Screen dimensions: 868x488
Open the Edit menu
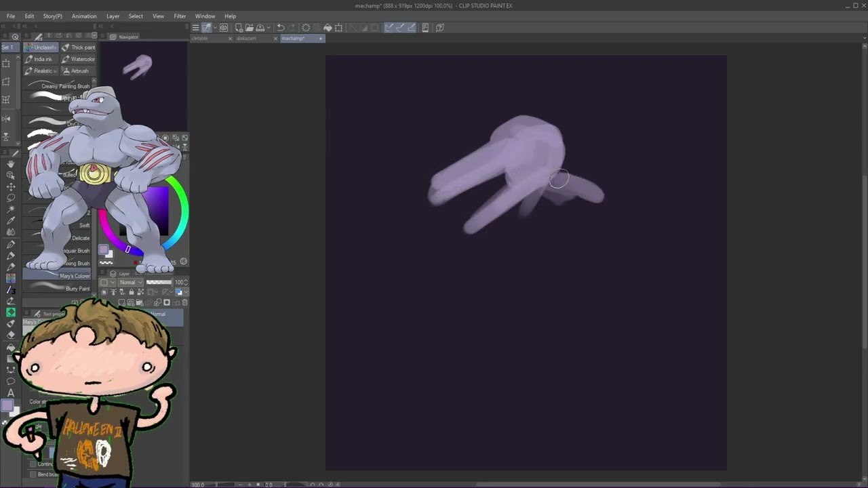click(x=29, y=16)
